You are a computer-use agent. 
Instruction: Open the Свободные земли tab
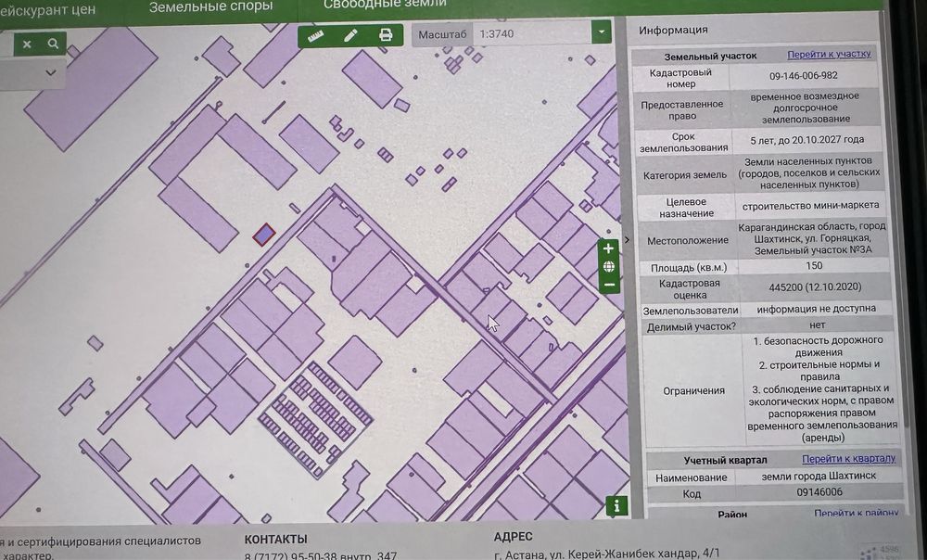click(385, 4)
